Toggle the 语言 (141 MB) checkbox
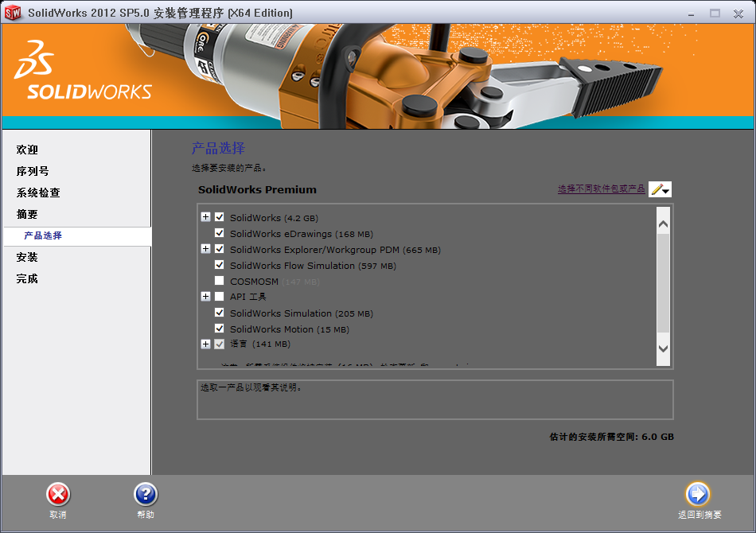Viewport: 756px width, 533px height. coord(220,344)
